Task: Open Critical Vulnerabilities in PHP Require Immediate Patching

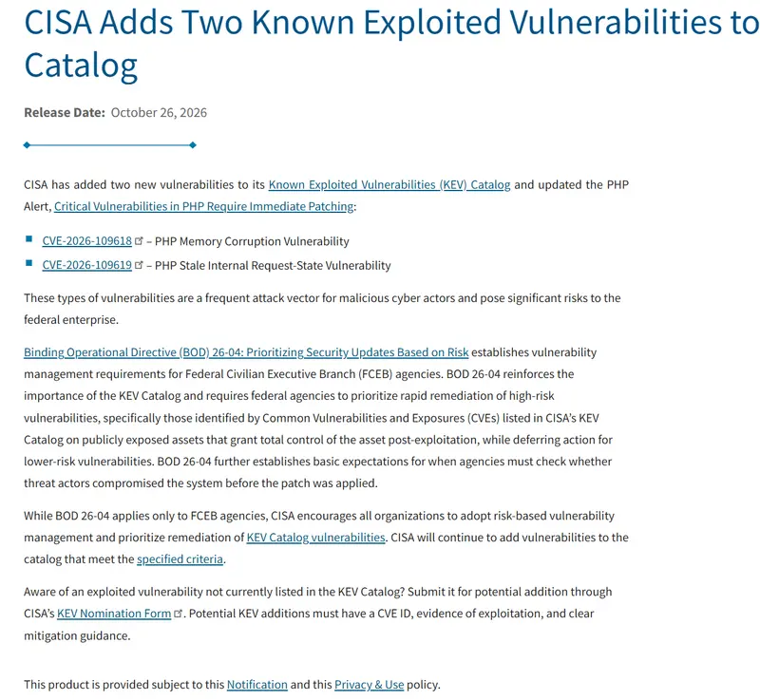Action: 204,206
